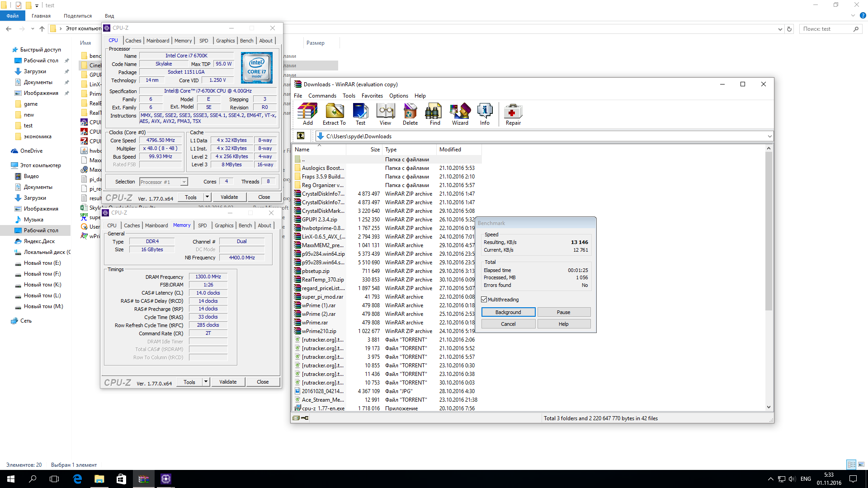Open the Файл ribbon tab in Explorer
The height and width of the screenshot is (488, 868).
point(13,16)
